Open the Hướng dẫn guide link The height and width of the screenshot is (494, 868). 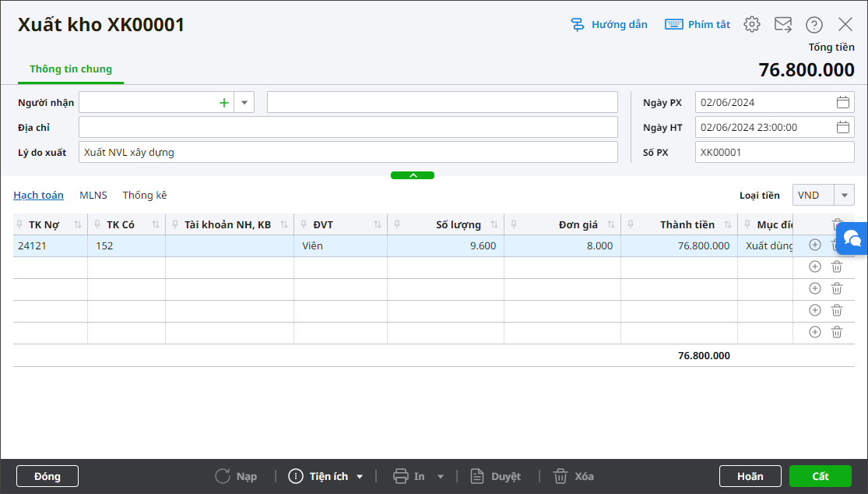point(610,24)
